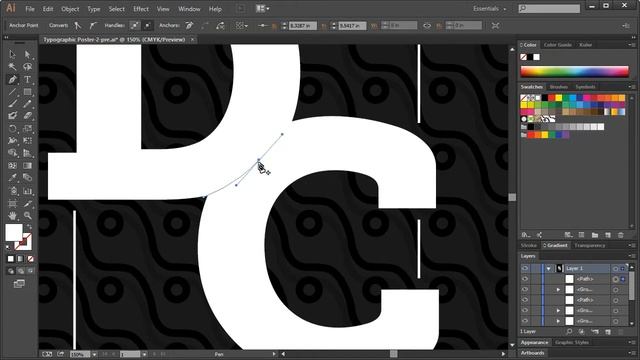Select the Paintbrush tool
The width and height of the screenshot is (640, 360).
(x=12, y=104)
